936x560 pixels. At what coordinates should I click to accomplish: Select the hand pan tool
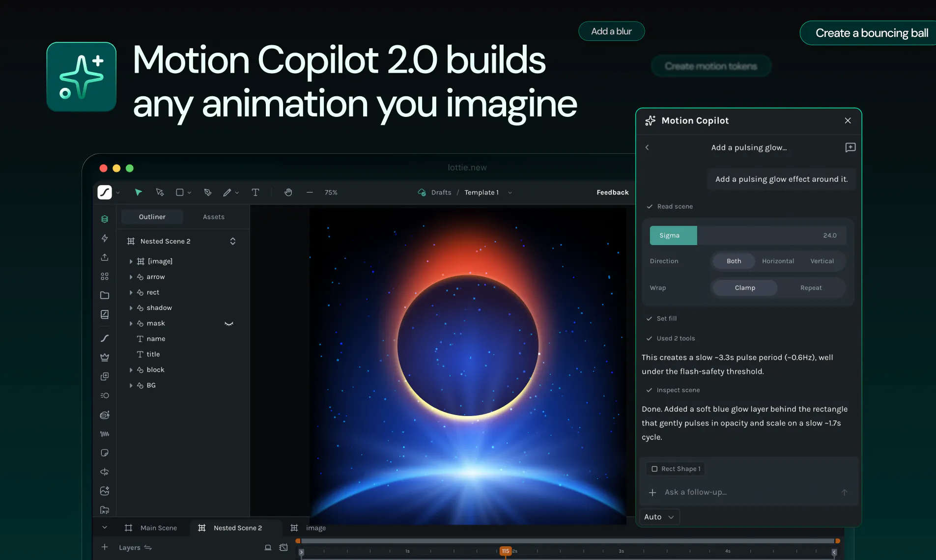pos(288,193)
